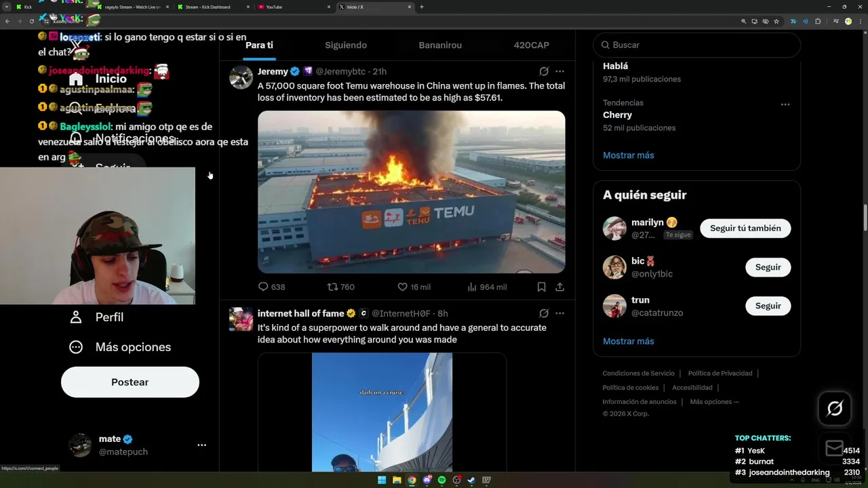Screen dimensions: 868x488
Task: Open internet hall of fame avatar
Action: point(241,319)
